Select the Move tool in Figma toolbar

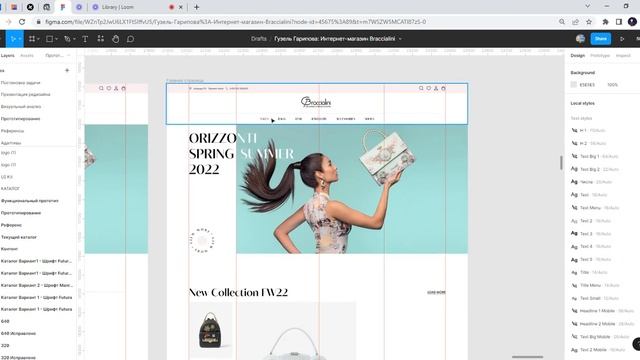point(14,39)
